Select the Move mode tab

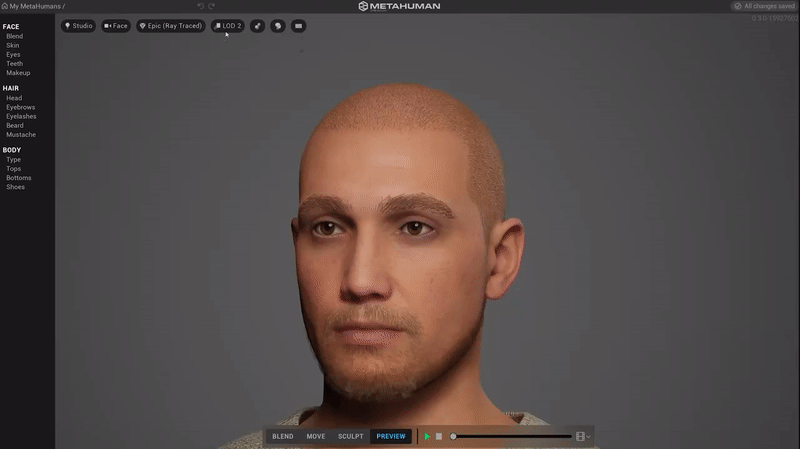pos(316,436)
